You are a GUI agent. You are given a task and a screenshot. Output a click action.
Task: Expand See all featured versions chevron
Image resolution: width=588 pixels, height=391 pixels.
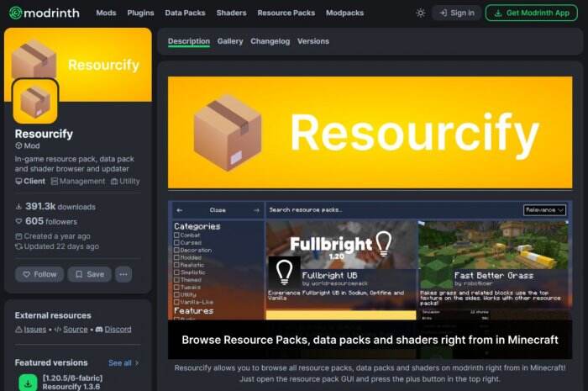[x=137, y=363]
